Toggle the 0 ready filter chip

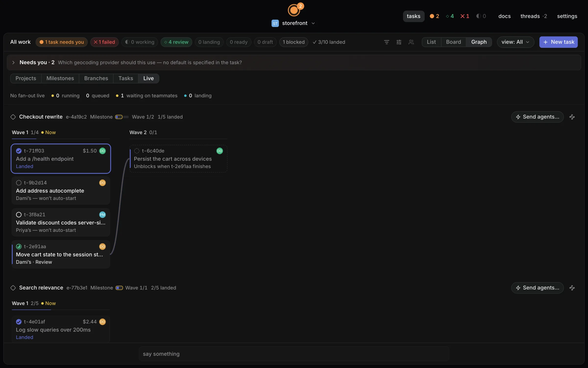[x=239, y=42]
